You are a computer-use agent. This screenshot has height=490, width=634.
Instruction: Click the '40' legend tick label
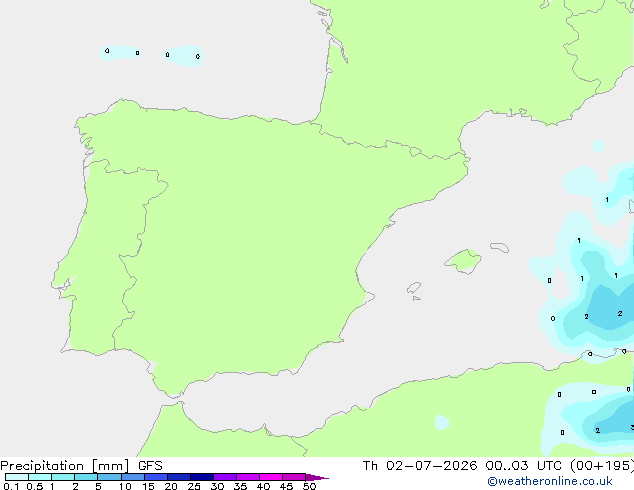(x=263, y=486)
